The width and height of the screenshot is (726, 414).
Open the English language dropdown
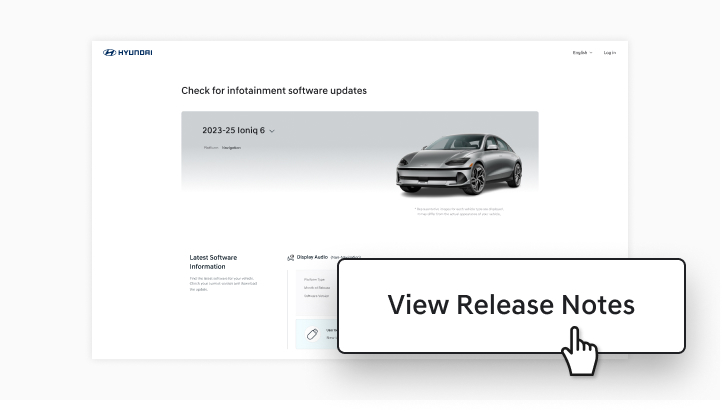tap(581, 52)
